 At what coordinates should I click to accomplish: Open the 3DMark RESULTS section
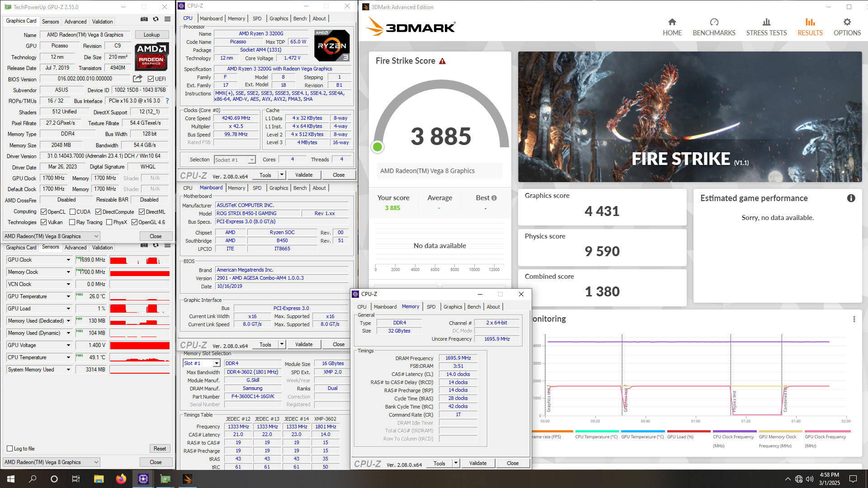click(810, 27)
